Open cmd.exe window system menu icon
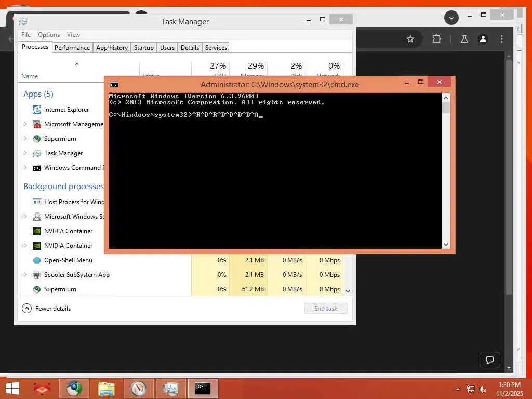 [x=114, y=85]
